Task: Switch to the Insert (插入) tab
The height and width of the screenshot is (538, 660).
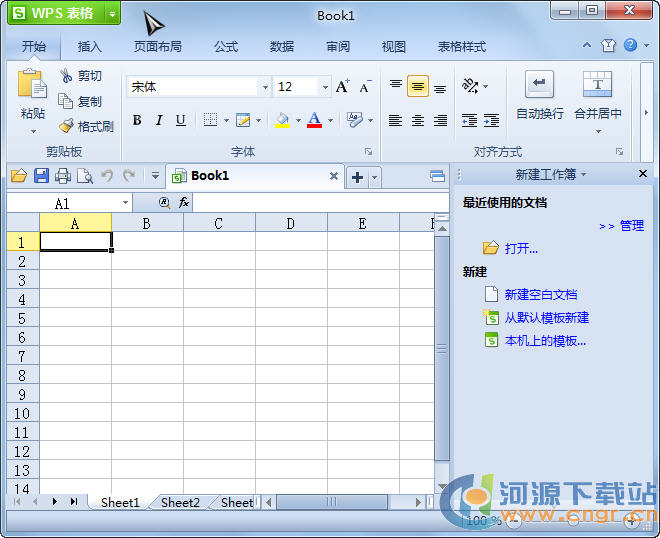Action: 90,46
